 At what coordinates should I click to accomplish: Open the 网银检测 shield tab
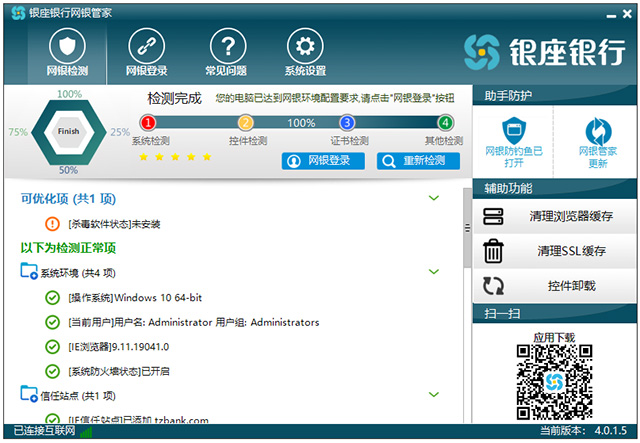(x=67, y=52)
